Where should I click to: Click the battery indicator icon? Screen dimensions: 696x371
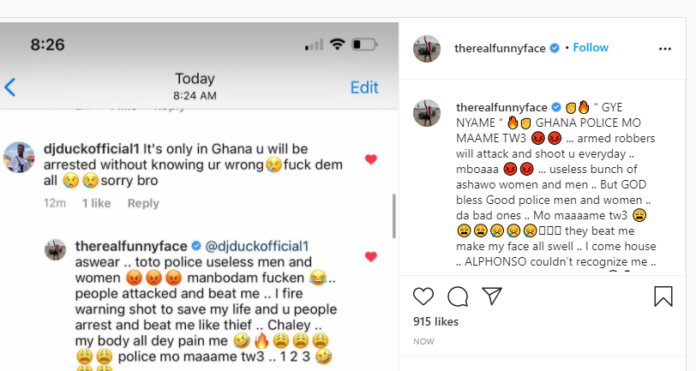point(364,44)
